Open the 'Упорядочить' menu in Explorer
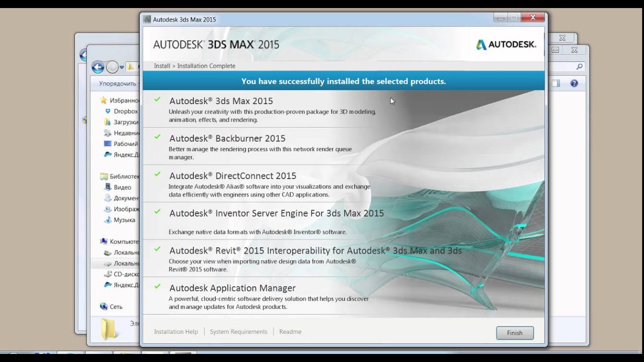This screenshot has height=362, width=644. (119, 83)
